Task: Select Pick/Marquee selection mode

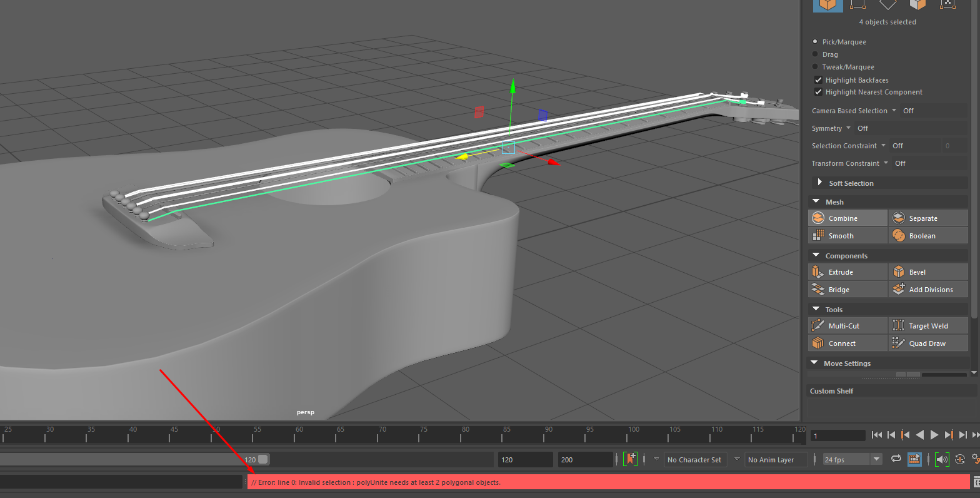Action: [x=815, y=41]
